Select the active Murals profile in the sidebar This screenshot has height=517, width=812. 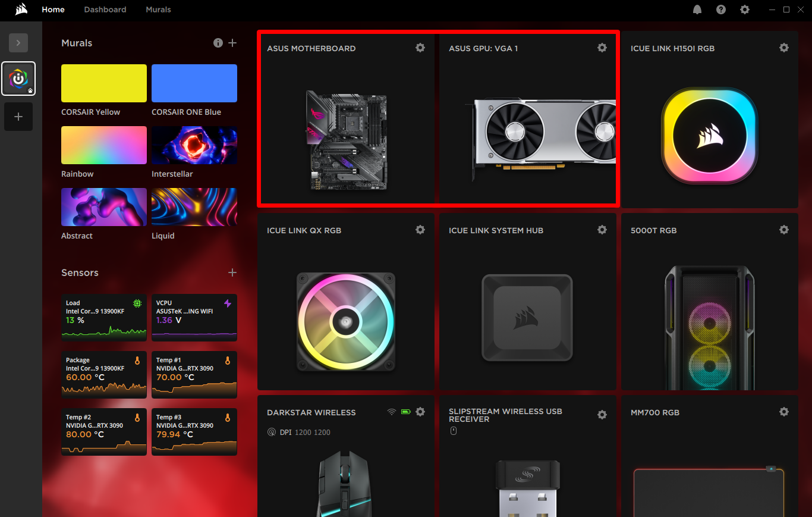[x=18, y=78]
